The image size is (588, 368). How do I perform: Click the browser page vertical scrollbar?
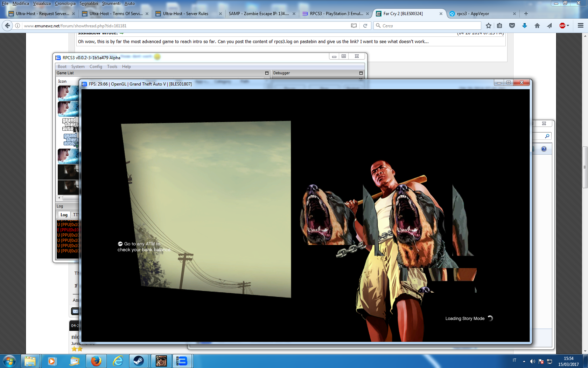585,168
